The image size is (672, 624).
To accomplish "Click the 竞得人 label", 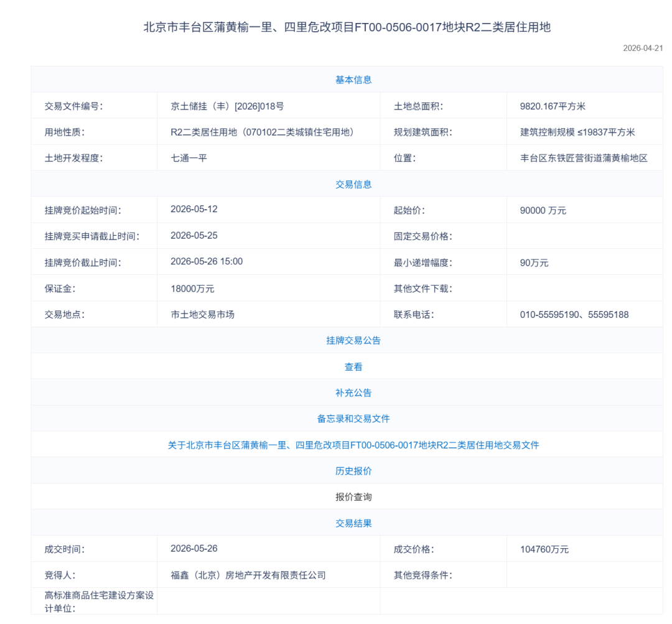I will (x=60, y=575).
